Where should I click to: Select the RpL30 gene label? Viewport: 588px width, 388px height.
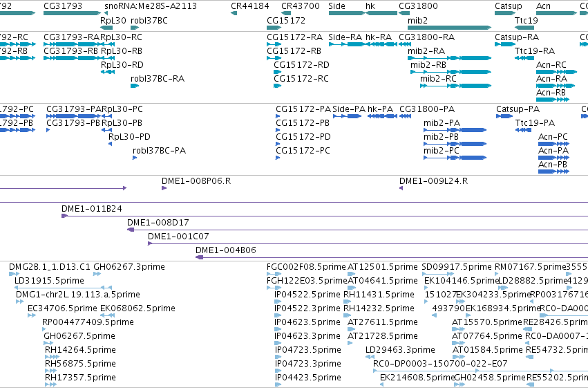coord(113,20)
